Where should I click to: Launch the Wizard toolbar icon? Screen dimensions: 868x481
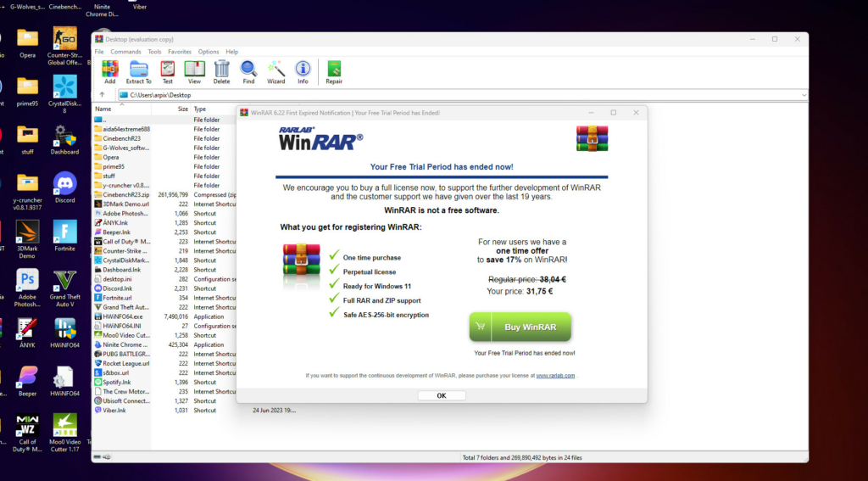tap(276, 69)
